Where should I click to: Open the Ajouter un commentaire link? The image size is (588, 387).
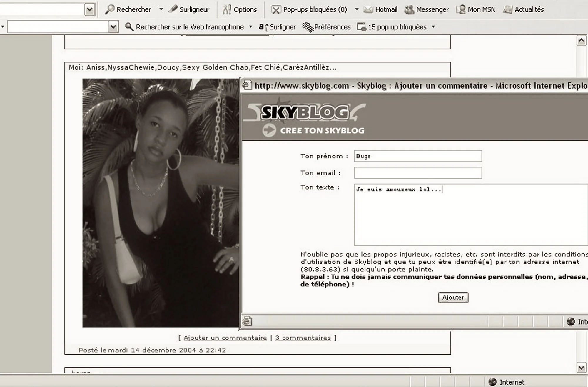[225, 338]
